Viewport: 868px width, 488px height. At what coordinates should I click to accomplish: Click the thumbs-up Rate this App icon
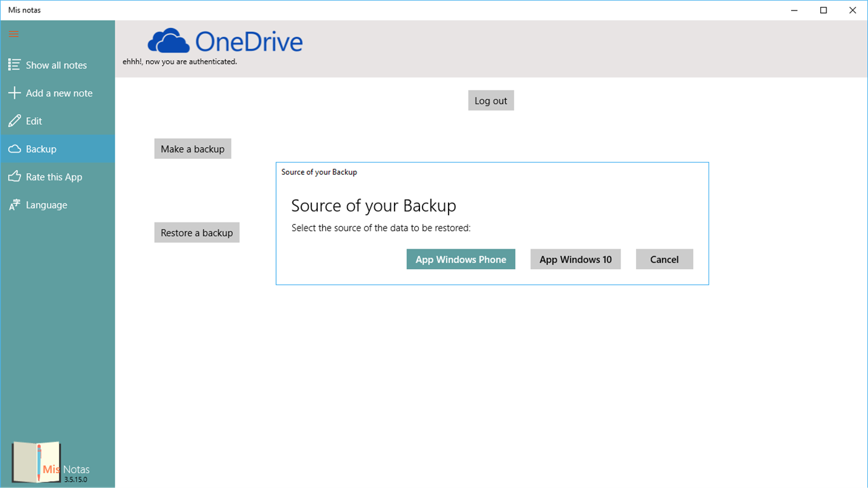coord(13,176)
